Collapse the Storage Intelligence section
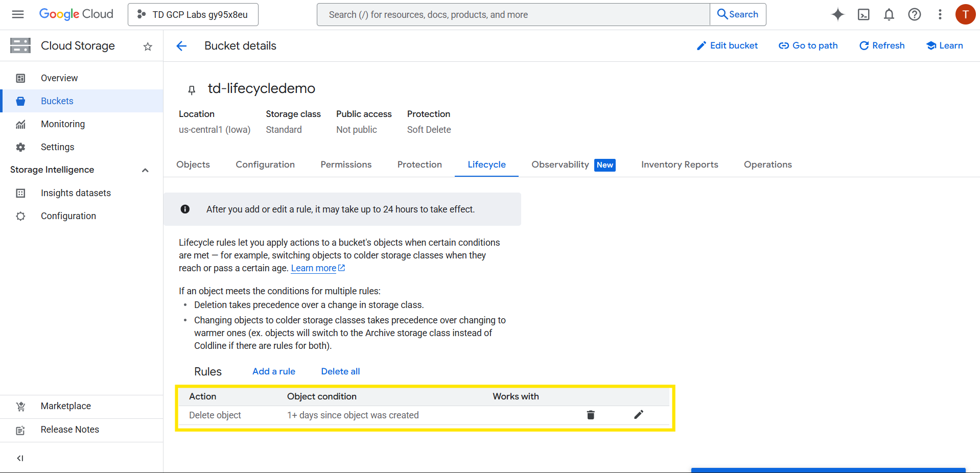Viewport: 980px width, 473px height. tap(145, 170)
